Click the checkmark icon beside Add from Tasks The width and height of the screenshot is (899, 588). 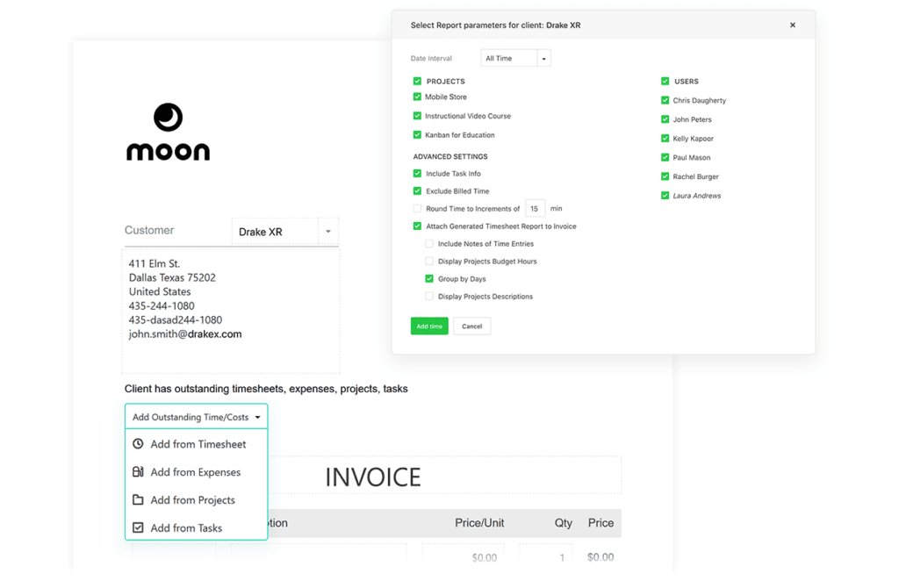tap(138, 527)
